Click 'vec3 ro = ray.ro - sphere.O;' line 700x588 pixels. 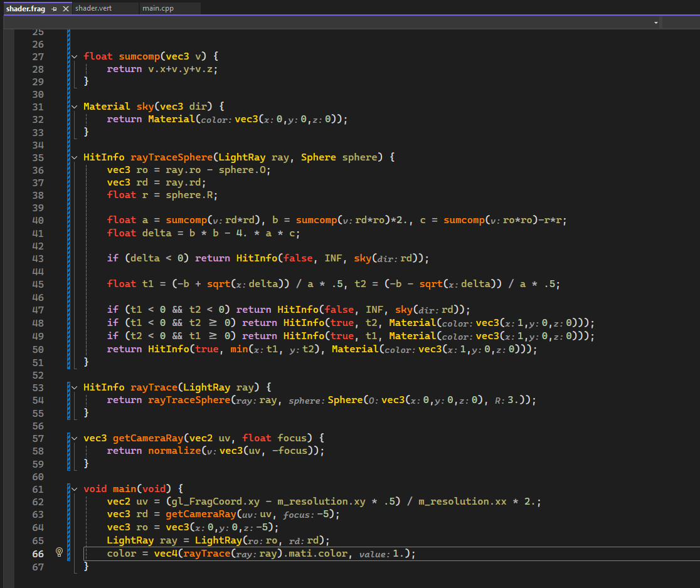pos(189,170)
